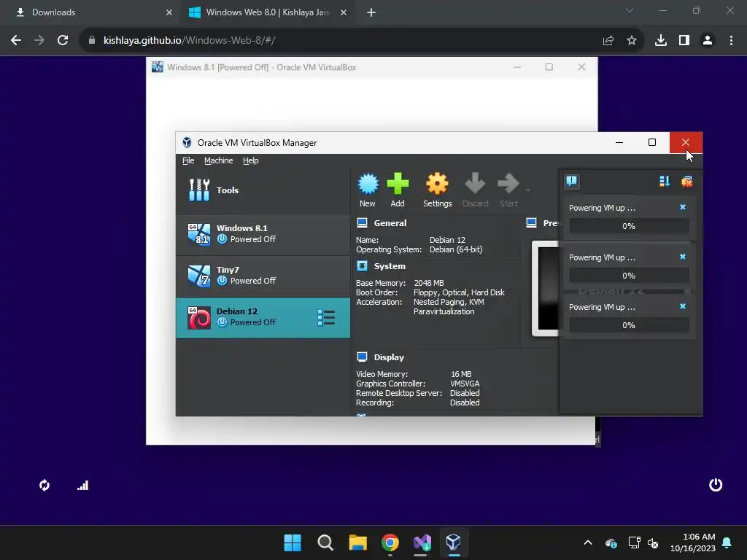Select the Windows 8.1 virtual machine

coord(263,234)
